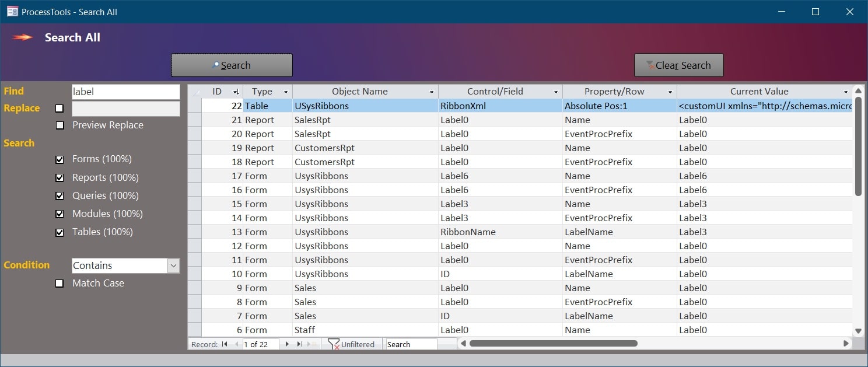Open the Object Name column filter dropdown
Viewport: 868px width, 367px height.
pyautogui.click(x=431, y=91)
